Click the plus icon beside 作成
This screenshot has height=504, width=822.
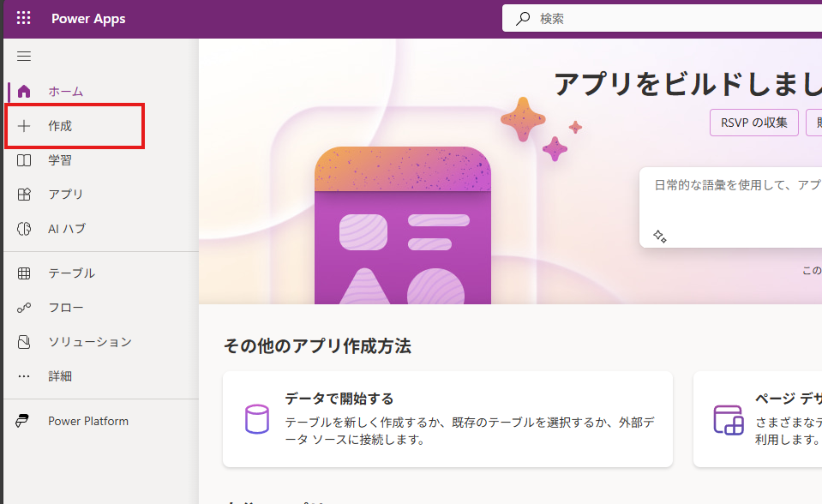pos(24,126)
